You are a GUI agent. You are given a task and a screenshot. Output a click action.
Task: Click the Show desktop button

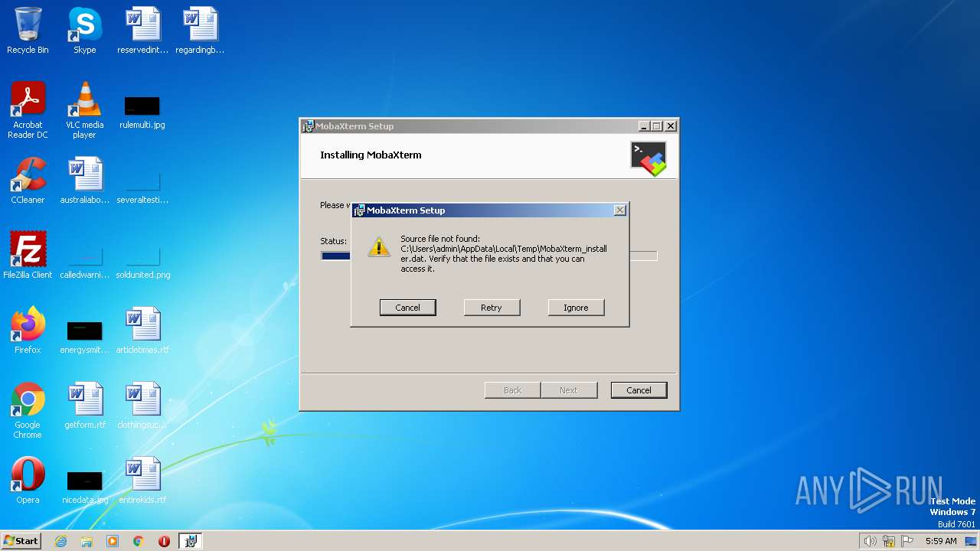pos(972,541)
